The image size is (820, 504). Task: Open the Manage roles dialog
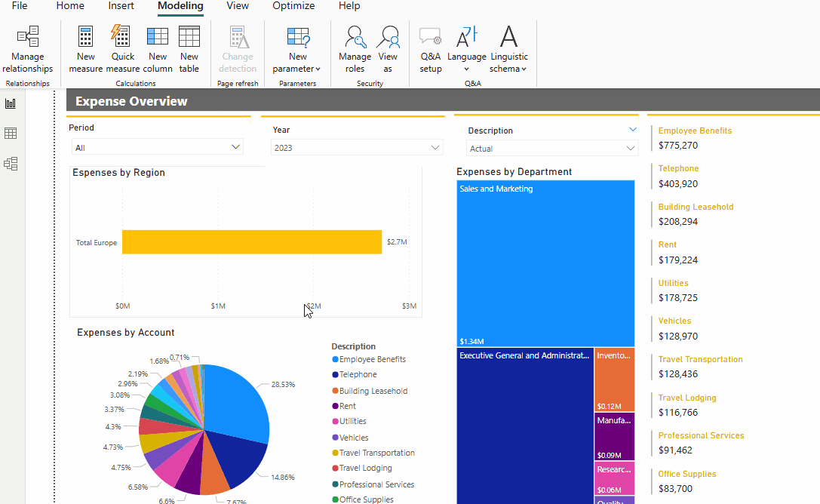click(x=355, y=49)
